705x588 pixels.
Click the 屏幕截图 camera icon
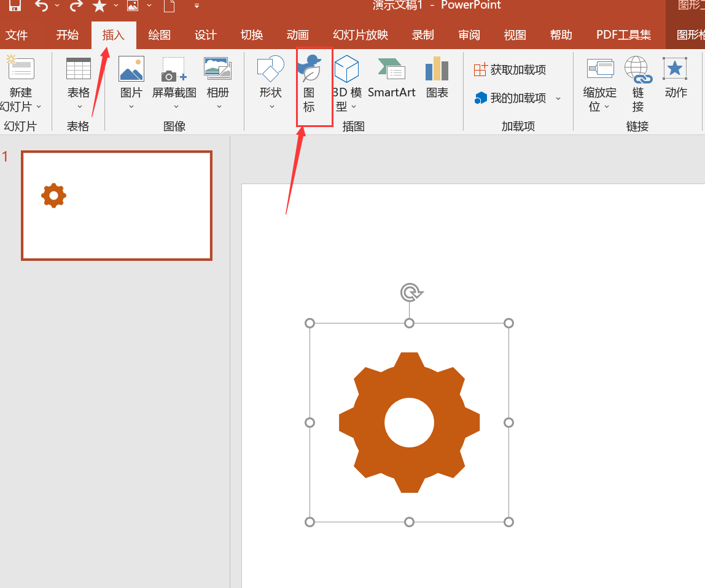174,69
